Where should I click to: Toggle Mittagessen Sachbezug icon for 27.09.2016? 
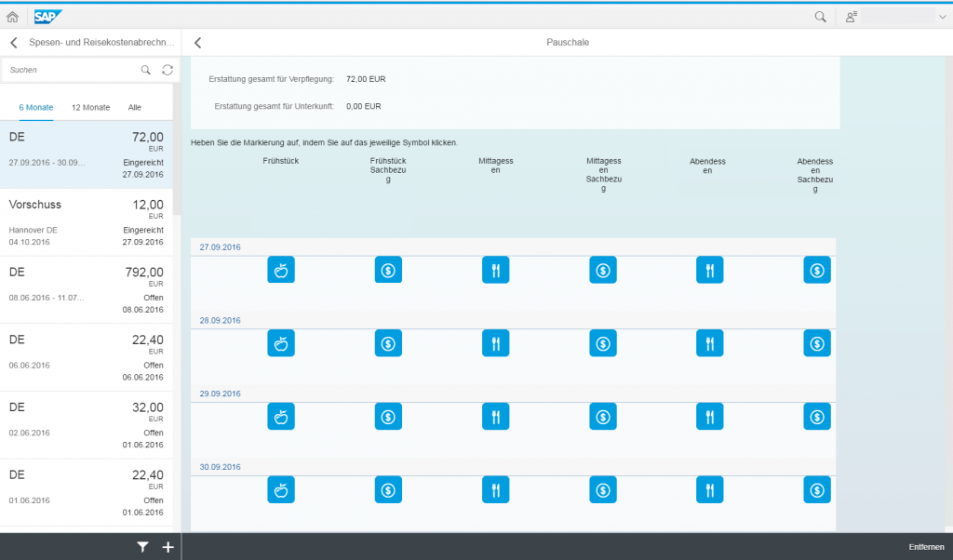coord(603,270)
